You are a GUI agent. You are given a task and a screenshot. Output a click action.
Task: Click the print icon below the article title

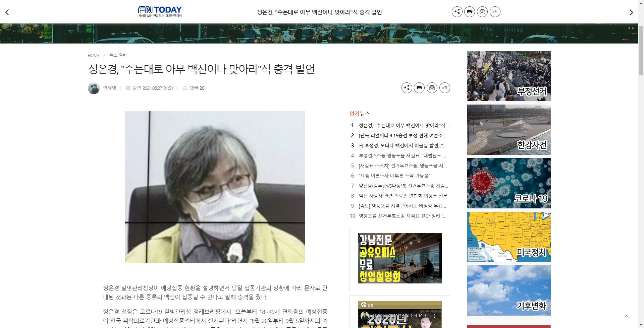(419, 88)
